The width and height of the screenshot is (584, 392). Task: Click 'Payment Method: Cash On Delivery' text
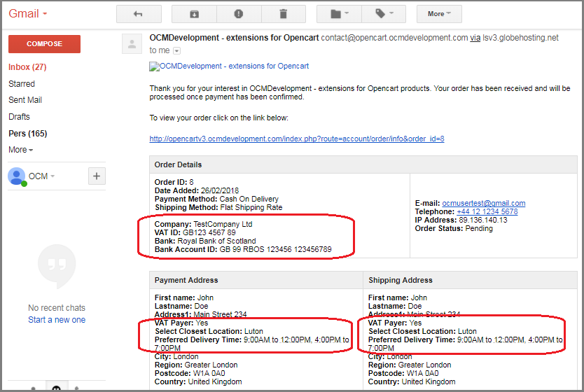point(216,199)
